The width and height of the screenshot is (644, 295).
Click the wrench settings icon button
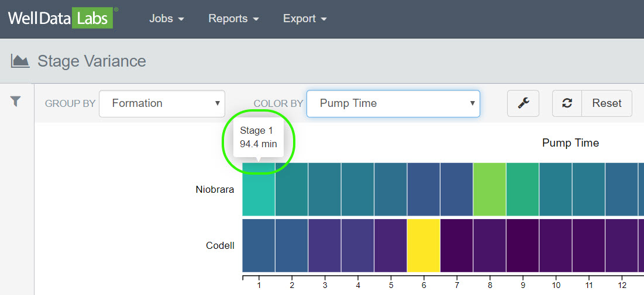pyautogui.click(x=524, y=103)
